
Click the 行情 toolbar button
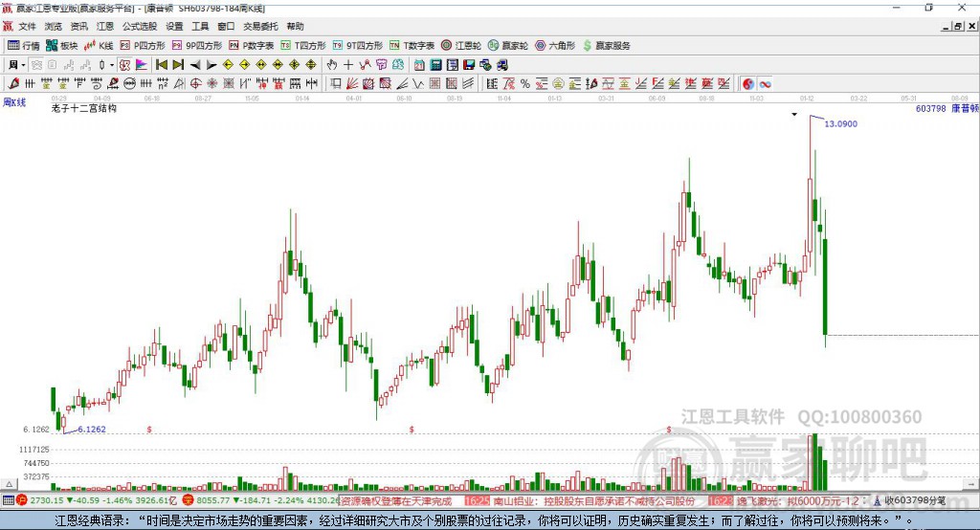point(24,46)
